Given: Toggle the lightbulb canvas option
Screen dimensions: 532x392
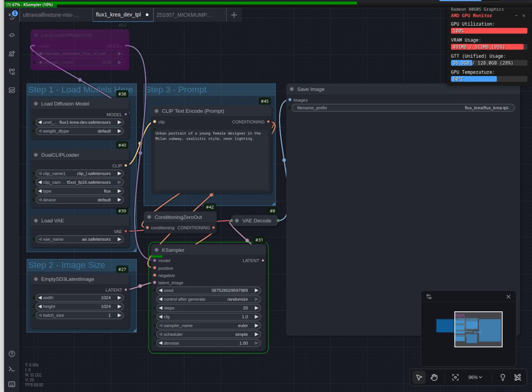Looking at the screenshot, I should point(502,377).
